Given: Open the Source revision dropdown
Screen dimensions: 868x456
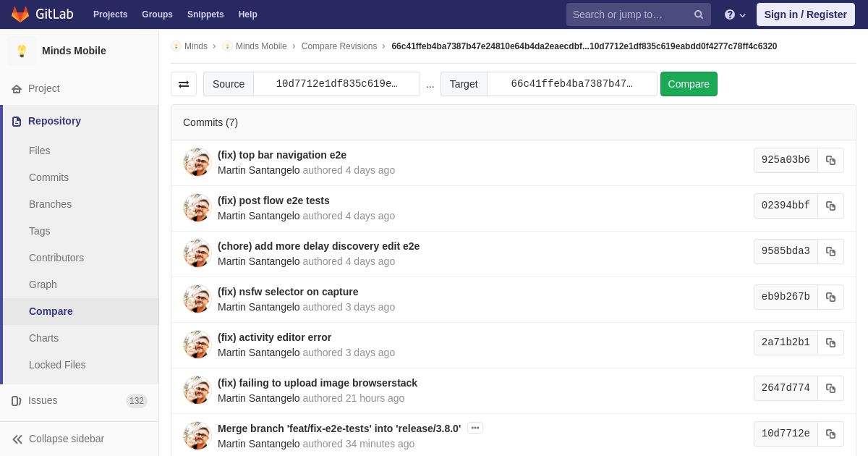Looking at the screenshot, I should (336, 84).
